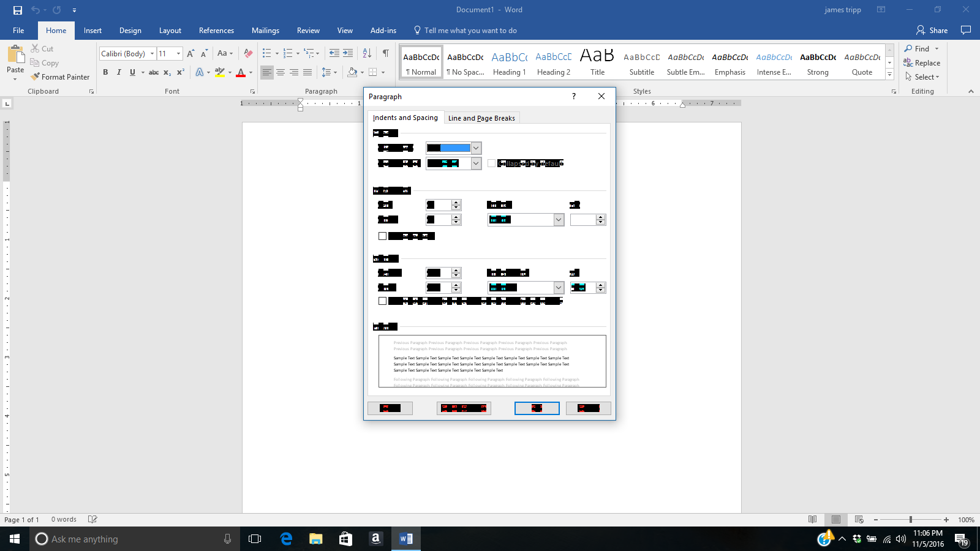This screenshot has width=980, height=551.
Task: Open the Calibri (Body) font name dropdown
Action: (x=152, y=54)
